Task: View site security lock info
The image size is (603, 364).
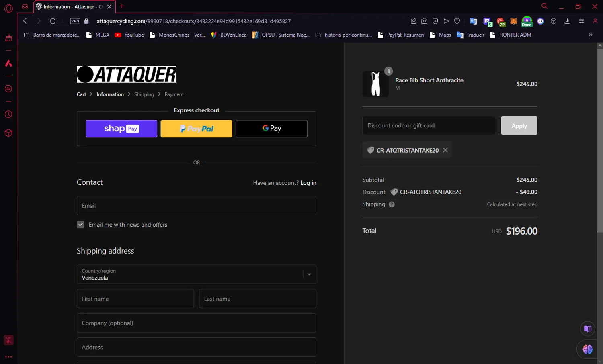Action: [86, 21]
